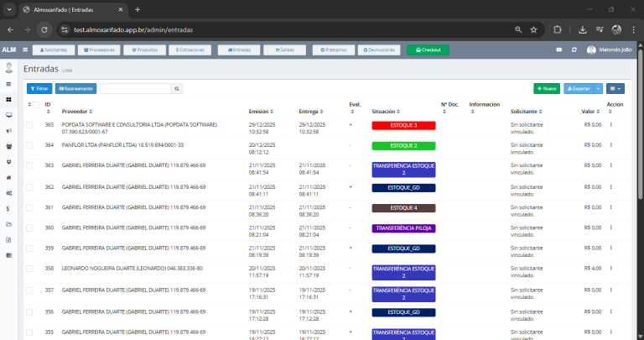This screenshot has width=644, height=340.
Task: Open the megaphone icon in left sidebar
Action: 8,130
